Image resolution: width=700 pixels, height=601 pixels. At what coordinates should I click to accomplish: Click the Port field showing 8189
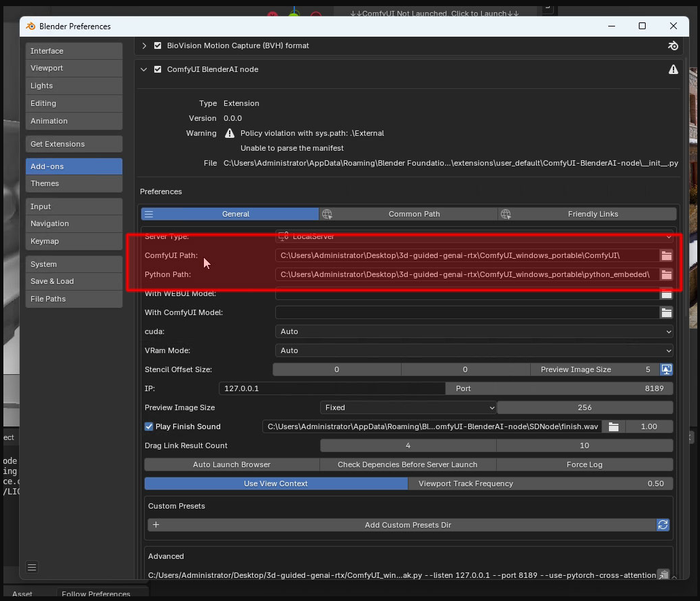[x=559, y=388]
